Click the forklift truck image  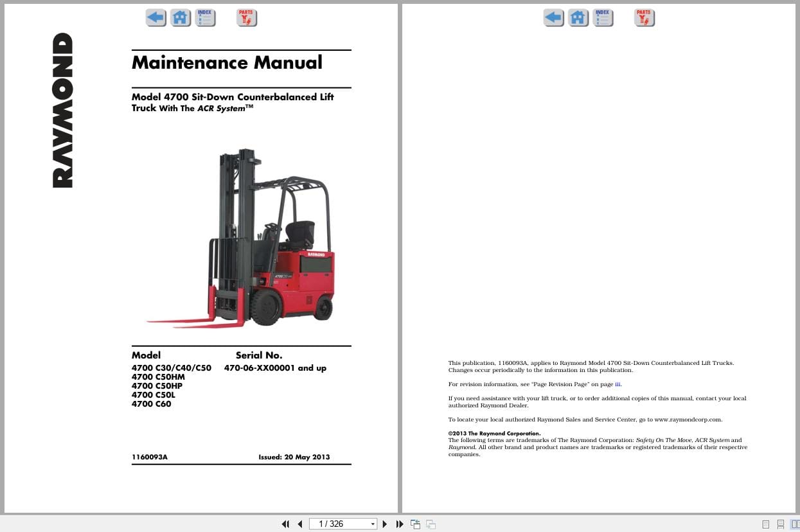coord(240,238)
